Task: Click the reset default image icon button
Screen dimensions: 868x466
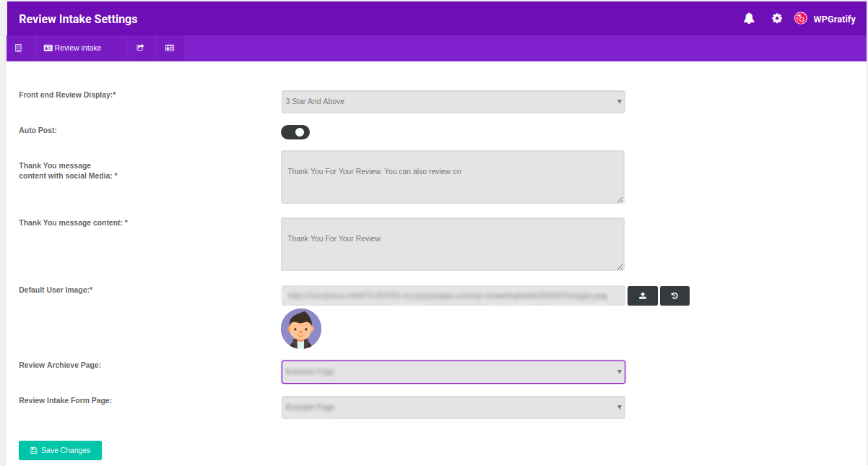Action: tap(674, 296)
